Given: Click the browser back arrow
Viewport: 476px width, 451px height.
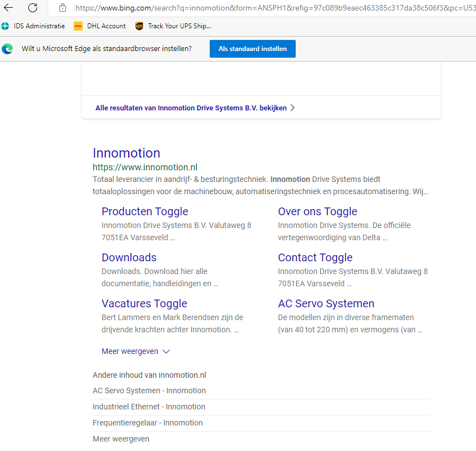Looking at the screenshot, I should click(x=8, y=8).
